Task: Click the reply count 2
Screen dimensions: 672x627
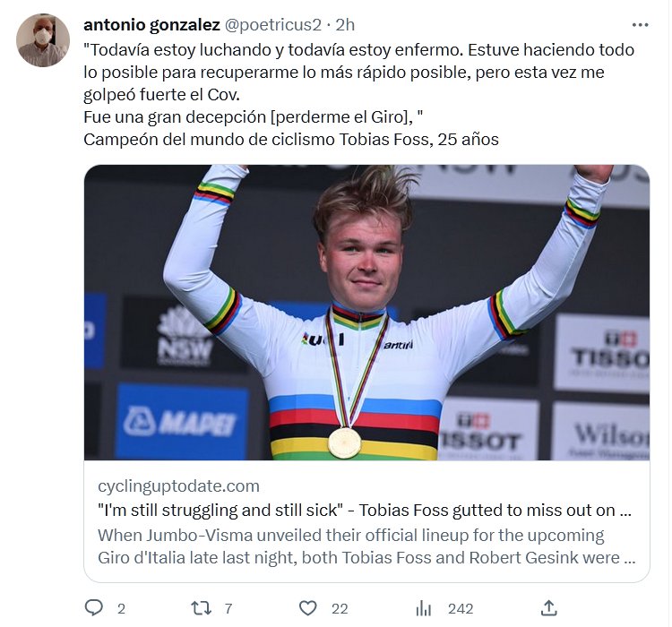Action: click(x=121, y=608)
